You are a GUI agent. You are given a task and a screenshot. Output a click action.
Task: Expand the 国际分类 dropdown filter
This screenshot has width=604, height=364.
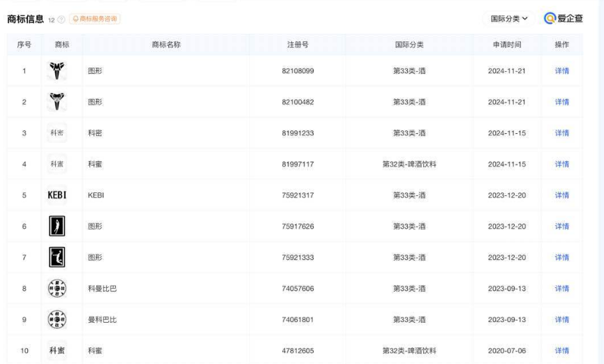(x=508, y=18)
